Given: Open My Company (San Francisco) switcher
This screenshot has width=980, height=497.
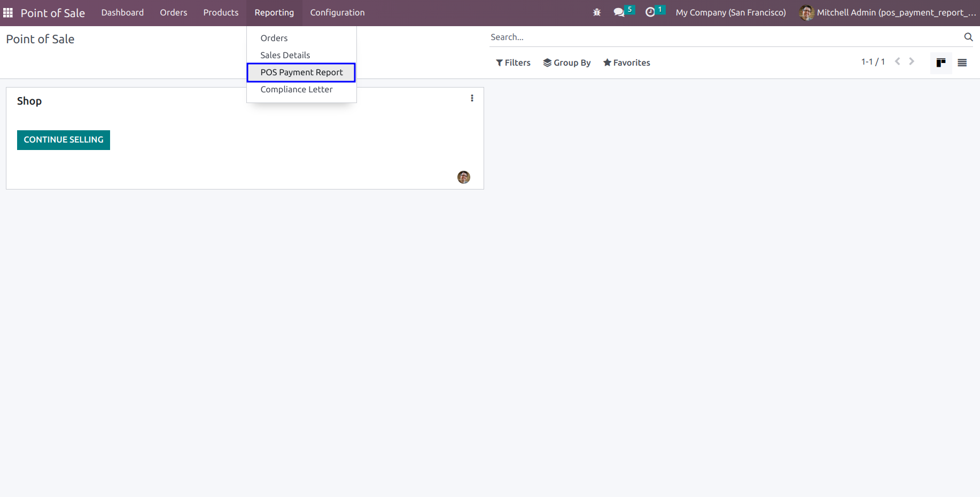Looking at the screenshot, I should tap(730, 12).
